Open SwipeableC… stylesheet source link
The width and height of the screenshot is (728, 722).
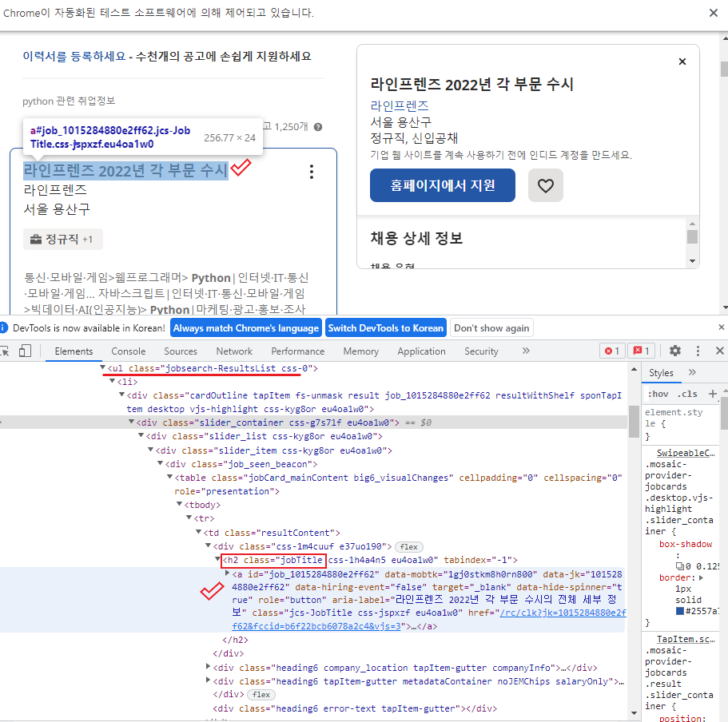[686, 453]
